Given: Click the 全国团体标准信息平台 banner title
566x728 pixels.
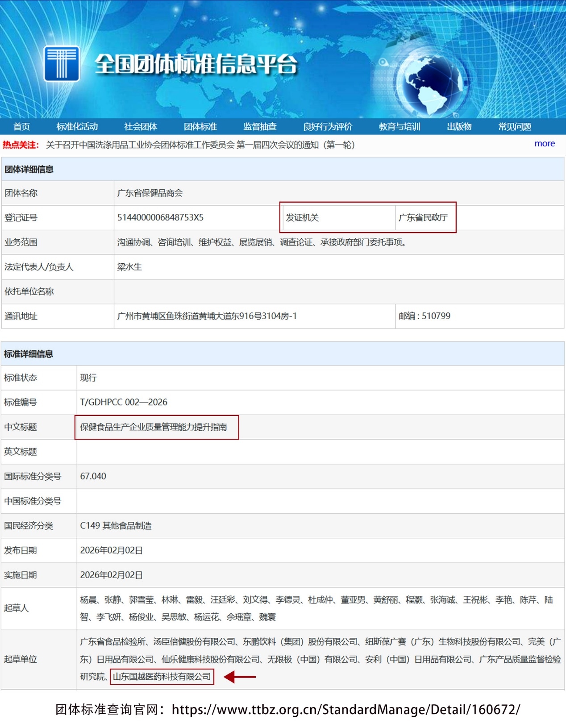Looking at the screenshot, I should (x=196, y=64).
